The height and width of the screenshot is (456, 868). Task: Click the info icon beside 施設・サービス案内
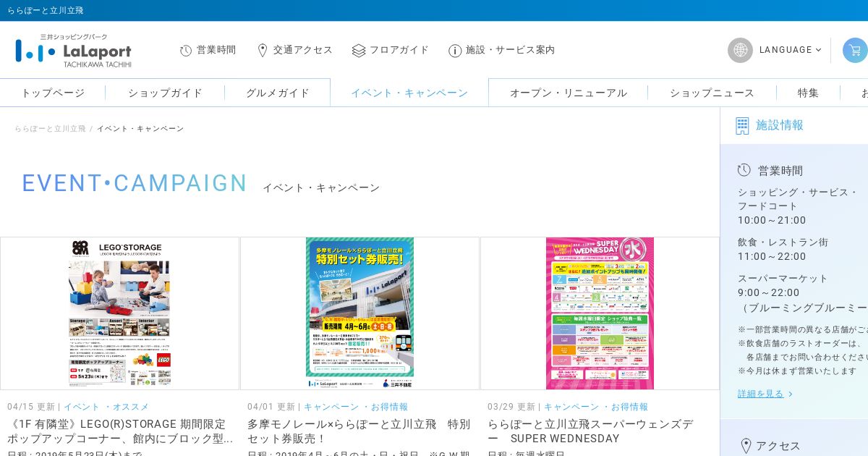pyautogui.click(x=455, y=50)
